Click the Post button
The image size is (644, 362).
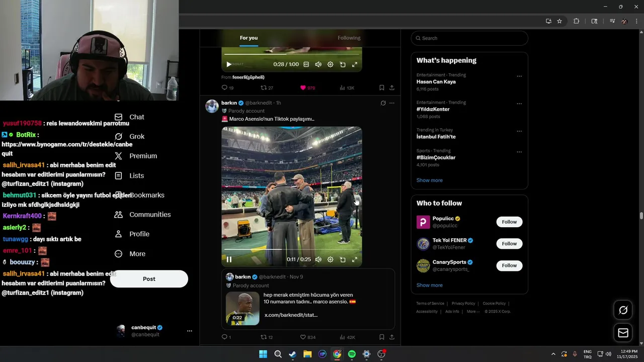(x=149, y=279)
